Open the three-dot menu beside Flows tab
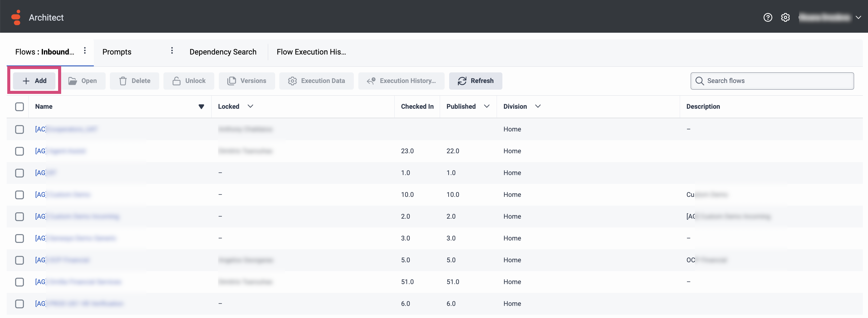 85,51
